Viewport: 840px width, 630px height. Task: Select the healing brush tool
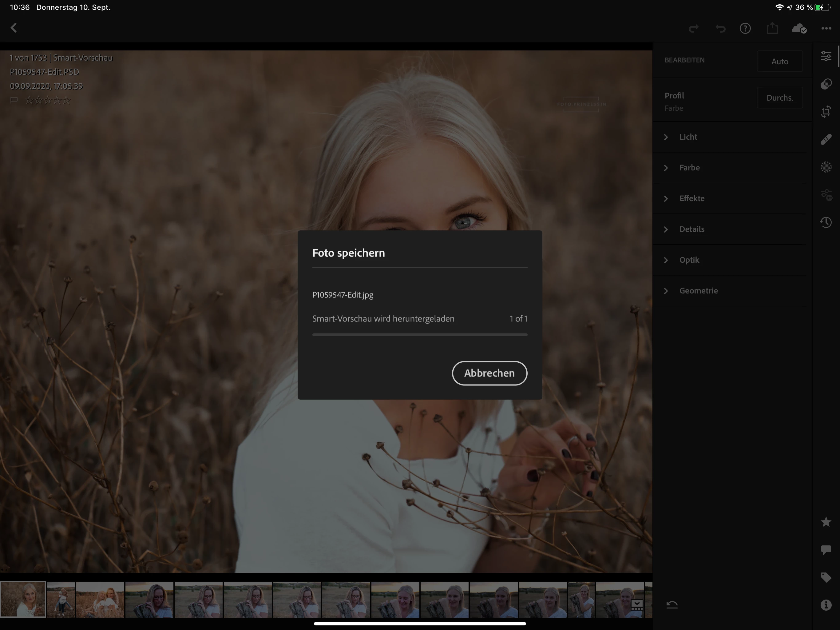tap(826, 139)
